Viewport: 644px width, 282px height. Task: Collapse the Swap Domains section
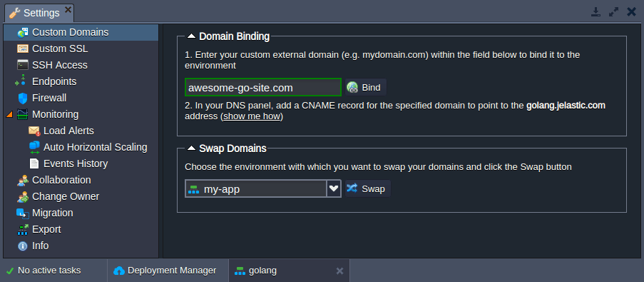(x=191, y=148)
